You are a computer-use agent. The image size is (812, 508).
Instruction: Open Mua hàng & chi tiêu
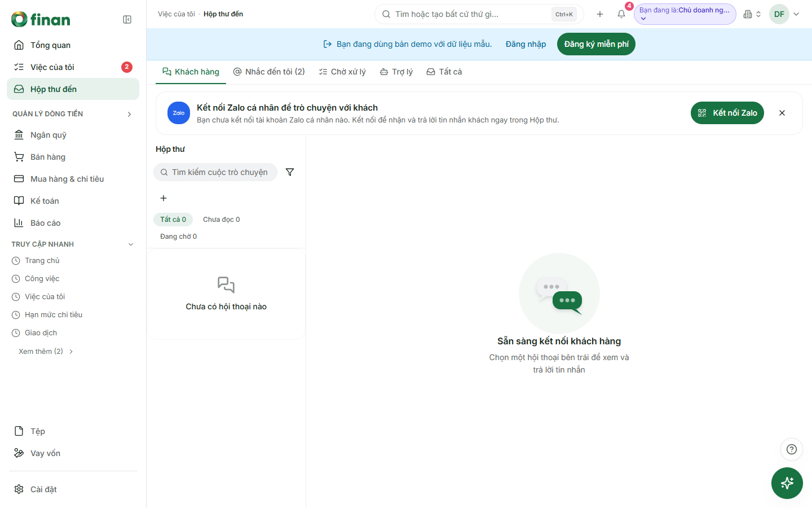coord(73,179)
